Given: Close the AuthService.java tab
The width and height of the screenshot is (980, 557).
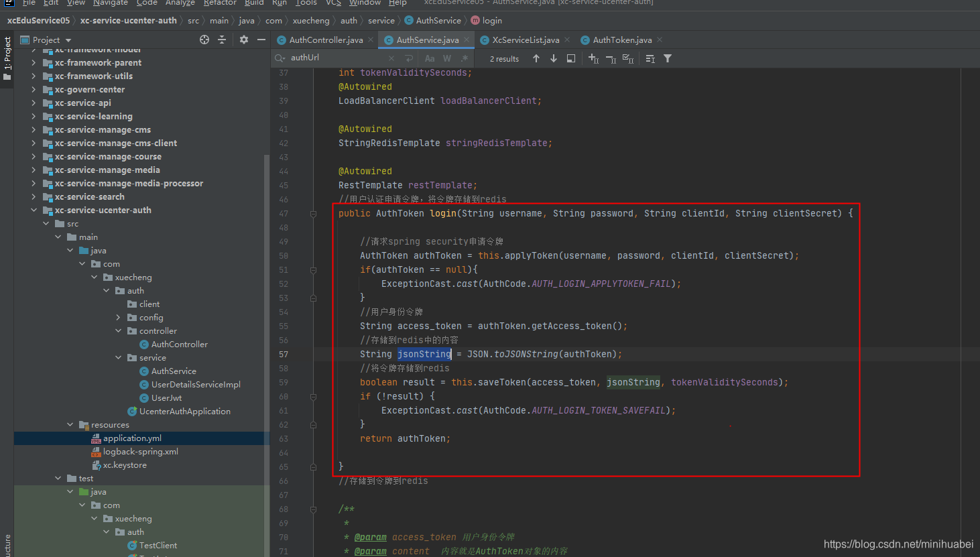Looking at the screenshot, I should pyautogui.click(x=467, y=40).
